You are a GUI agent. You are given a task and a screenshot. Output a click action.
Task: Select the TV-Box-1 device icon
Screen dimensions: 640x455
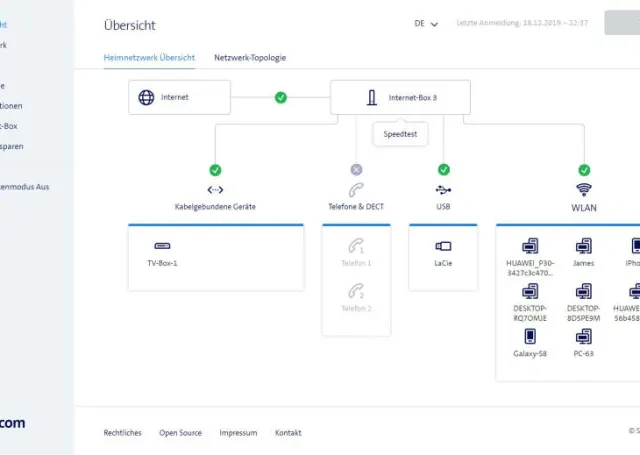162,245
